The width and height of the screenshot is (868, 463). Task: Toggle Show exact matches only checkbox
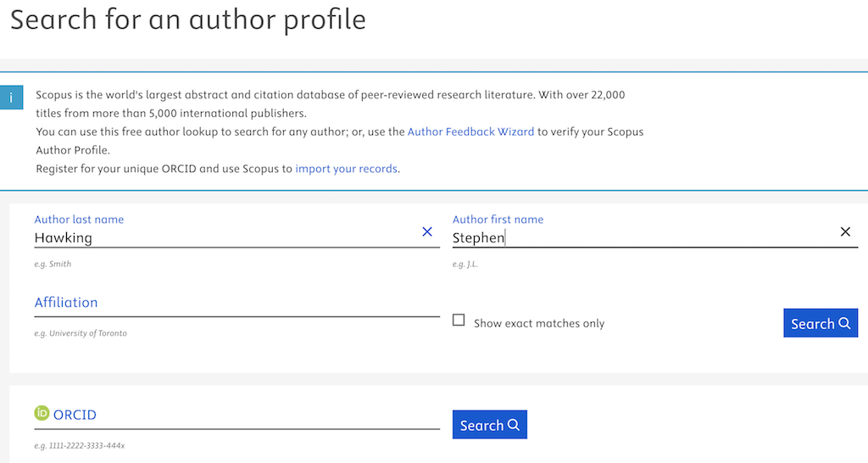tap(459, 321)
